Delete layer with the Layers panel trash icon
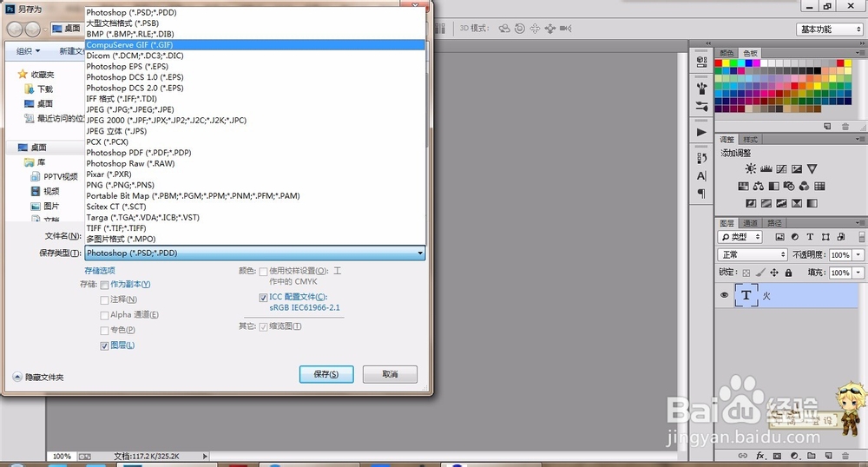The image size is (868, 467). 845,456
